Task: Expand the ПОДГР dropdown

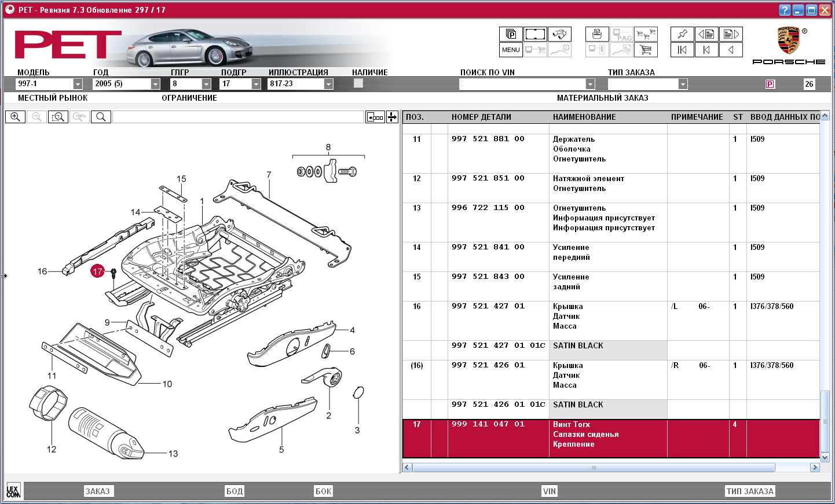Action: (256, 84)
